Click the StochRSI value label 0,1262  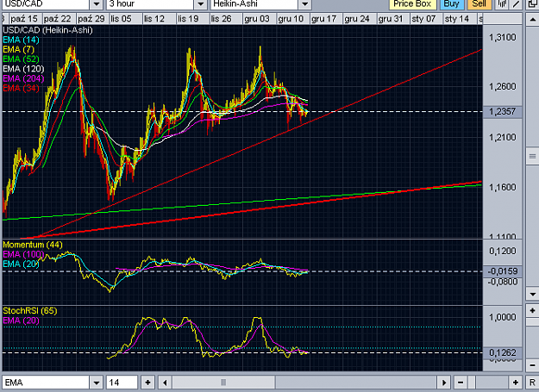(x=502, y=352)
